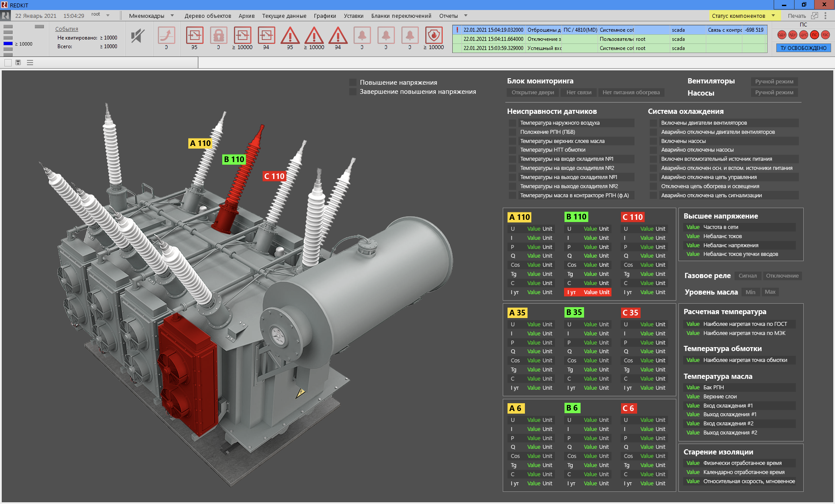
Task: Toggle Аварийно отключена цепь управления box
Action: click(x=653, y=177)
